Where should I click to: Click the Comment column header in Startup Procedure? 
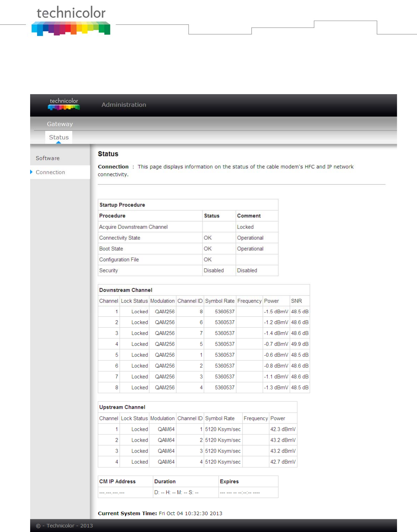249,216
